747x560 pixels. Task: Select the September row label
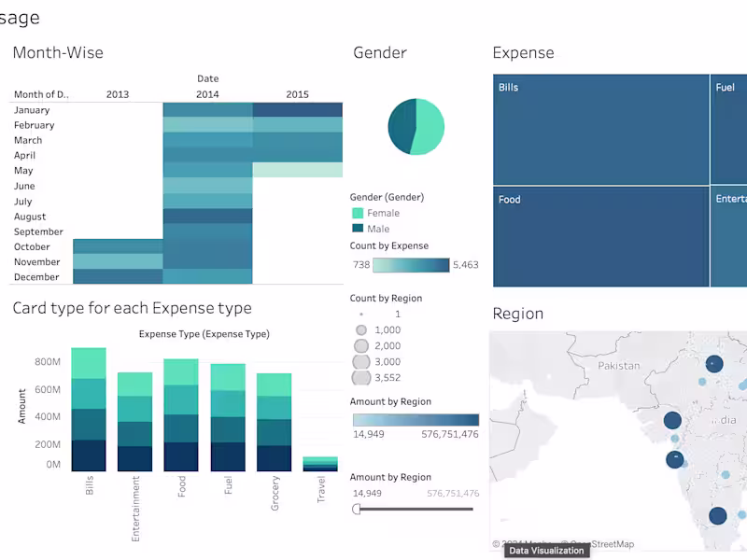(x=38, y=231)
